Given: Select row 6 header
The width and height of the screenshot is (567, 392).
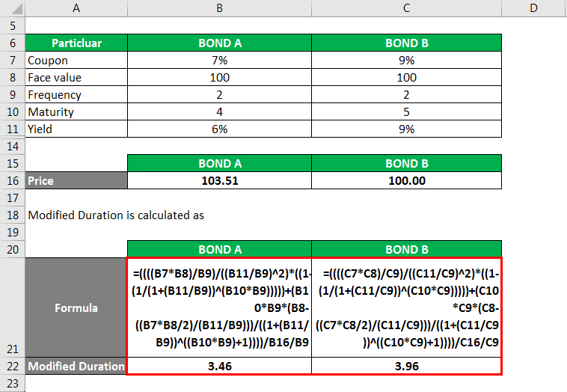Looking at the screenshot, I should point(12,43).
